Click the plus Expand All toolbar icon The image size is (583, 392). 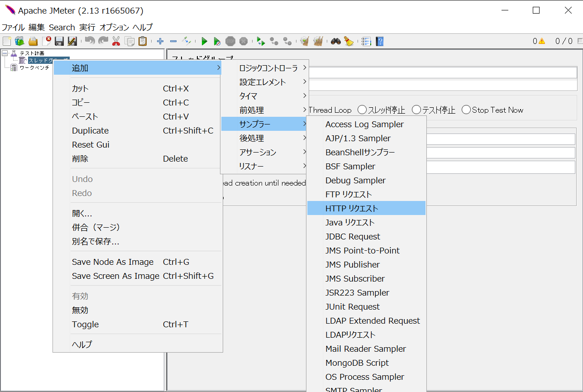pos(160,41)
